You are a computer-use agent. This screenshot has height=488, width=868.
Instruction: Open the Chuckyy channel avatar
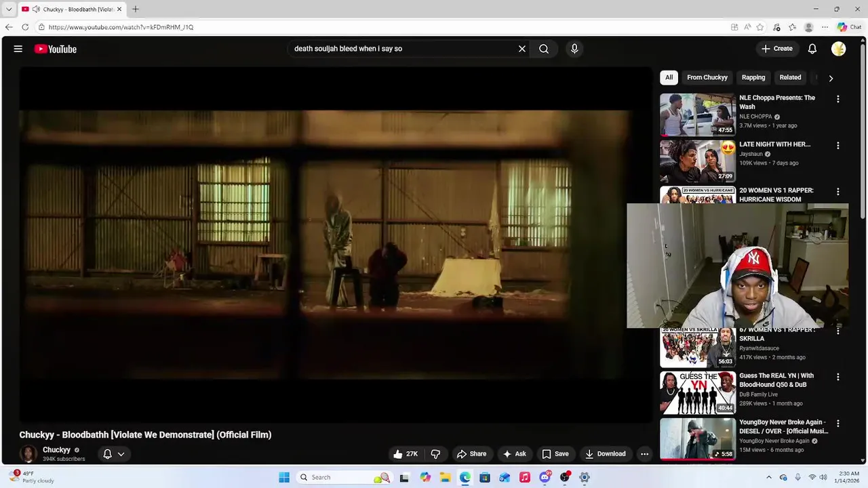pos(28,454)
